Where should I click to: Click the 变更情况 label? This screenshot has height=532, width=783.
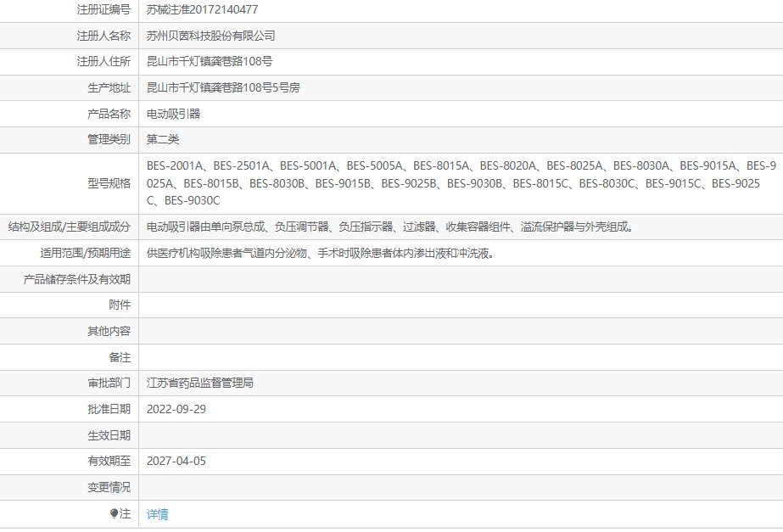pos(109,487)
